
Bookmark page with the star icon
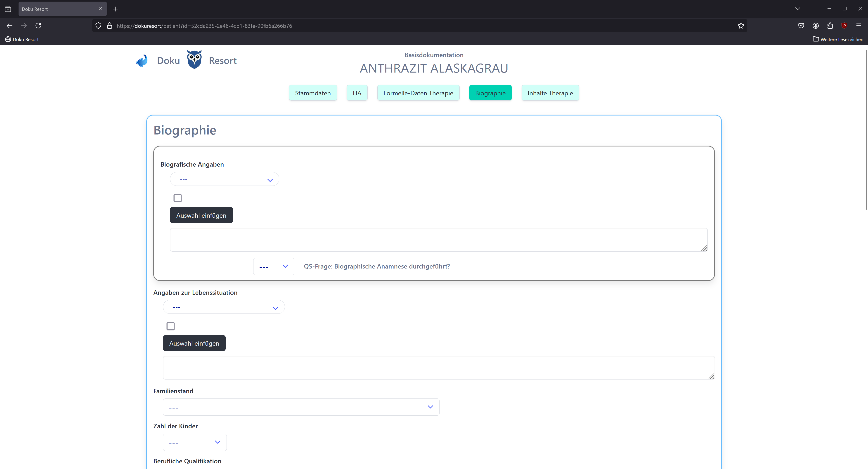(x=741, y=26)
